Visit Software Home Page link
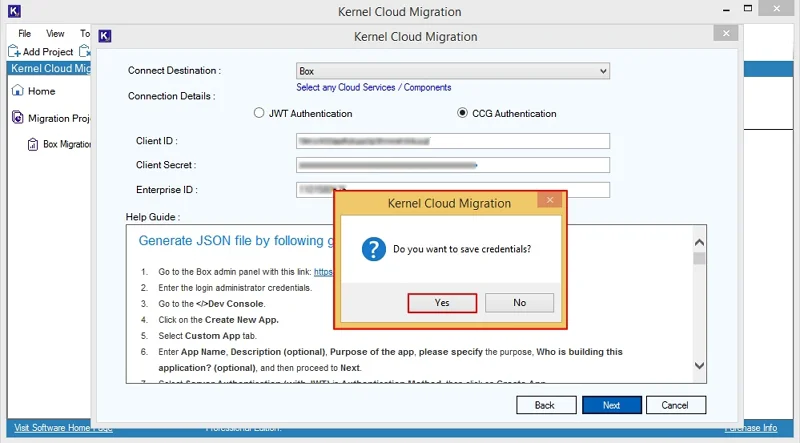The image size is (800, 443). 63,428
